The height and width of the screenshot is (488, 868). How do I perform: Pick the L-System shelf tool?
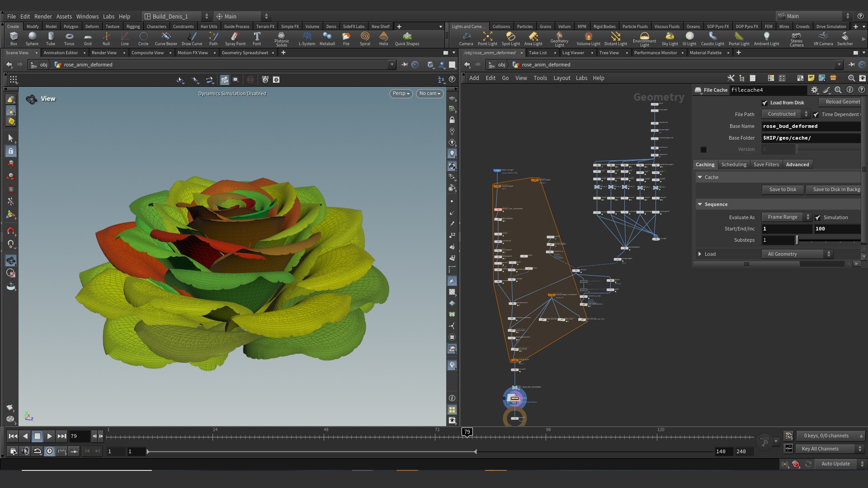coord(307,38)
